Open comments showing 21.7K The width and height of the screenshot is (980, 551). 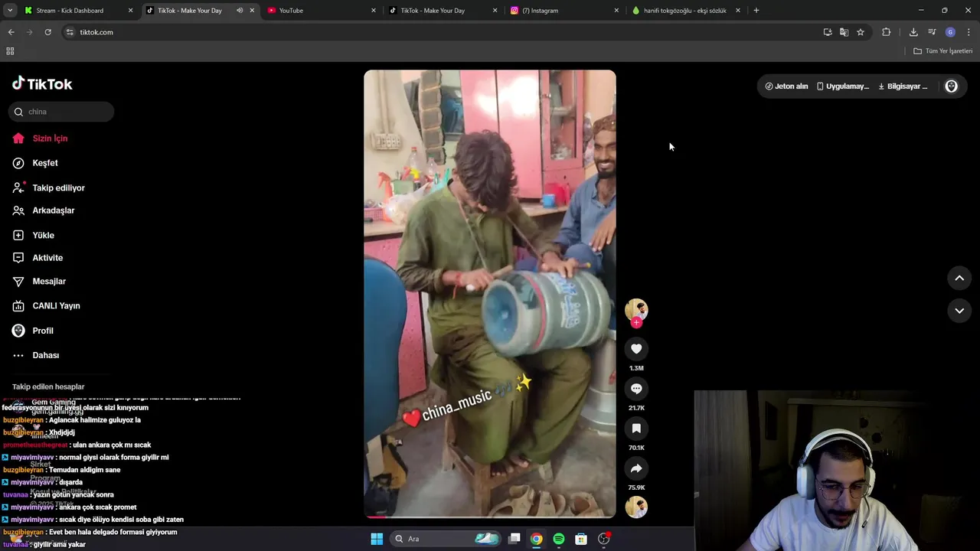636,389
